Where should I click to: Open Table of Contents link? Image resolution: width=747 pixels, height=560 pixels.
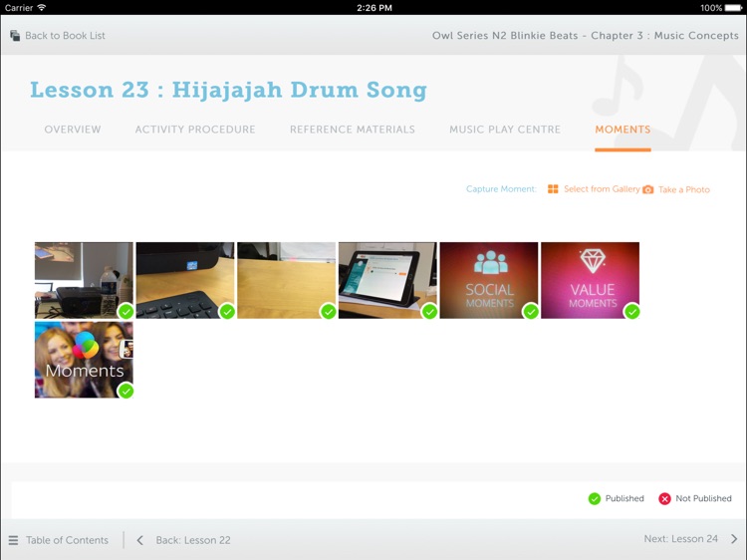pyautogui.click(x=67, y=540)
